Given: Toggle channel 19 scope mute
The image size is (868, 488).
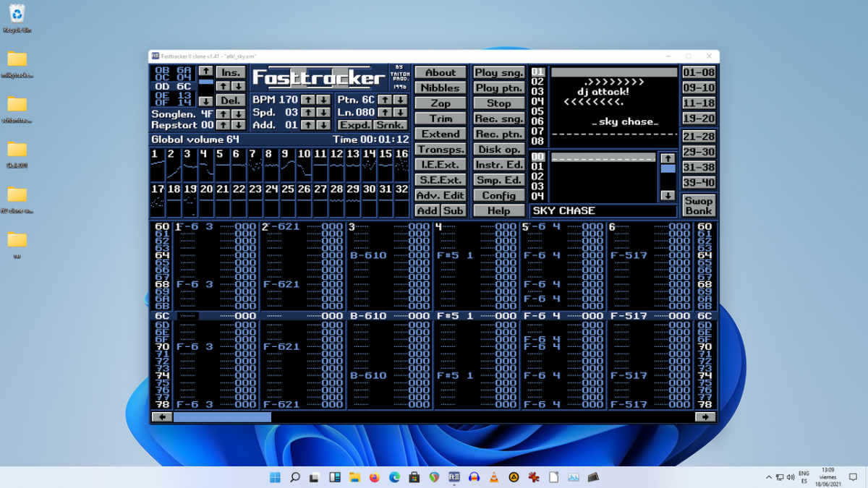Looking at the screenshot, I should tap(190, 201).
